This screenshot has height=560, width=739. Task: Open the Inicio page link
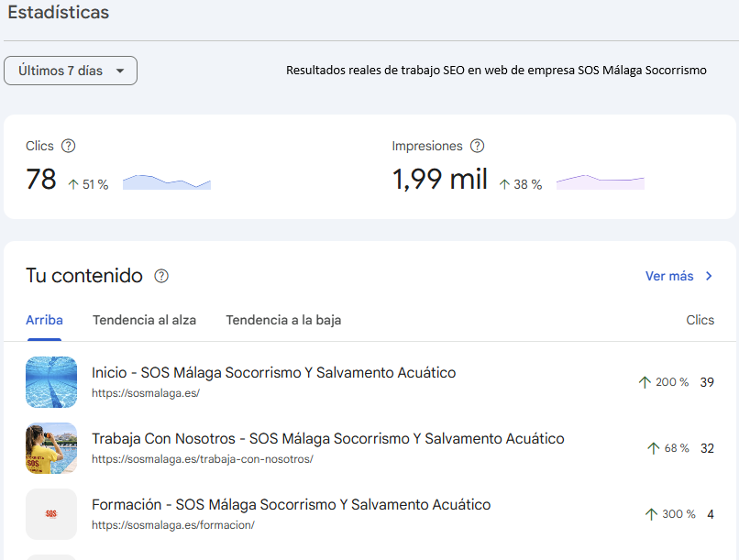[272, 372]
